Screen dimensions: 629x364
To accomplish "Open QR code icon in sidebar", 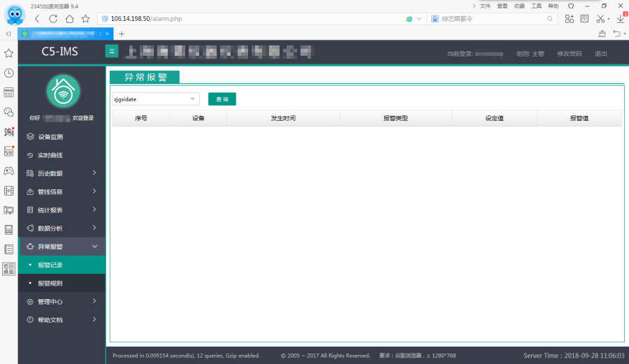I will (8, 268).
